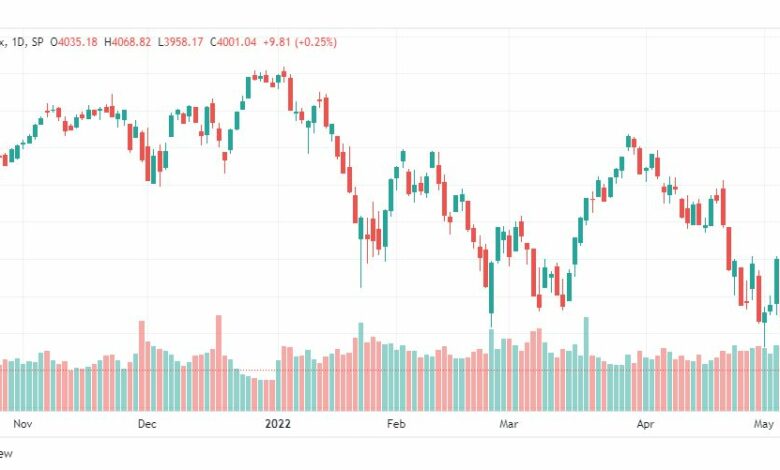Click the Dec label on time axis
780x470 pixels.
click(147, 424)
